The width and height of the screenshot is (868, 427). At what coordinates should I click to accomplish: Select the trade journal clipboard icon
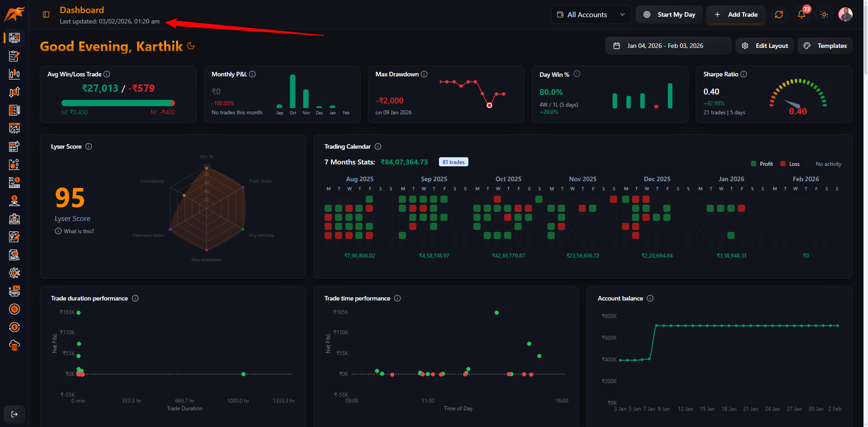click(14, 56)
